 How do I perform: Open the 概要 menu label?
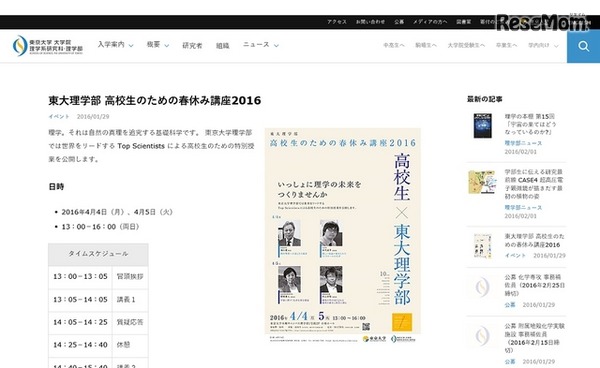pos(153,45)
